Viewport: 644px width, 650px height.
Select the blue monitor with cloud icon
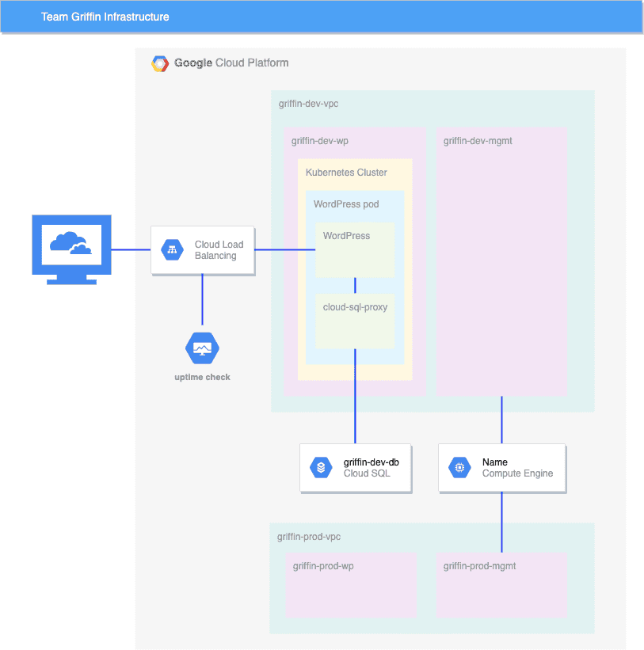tap(71, 249)
